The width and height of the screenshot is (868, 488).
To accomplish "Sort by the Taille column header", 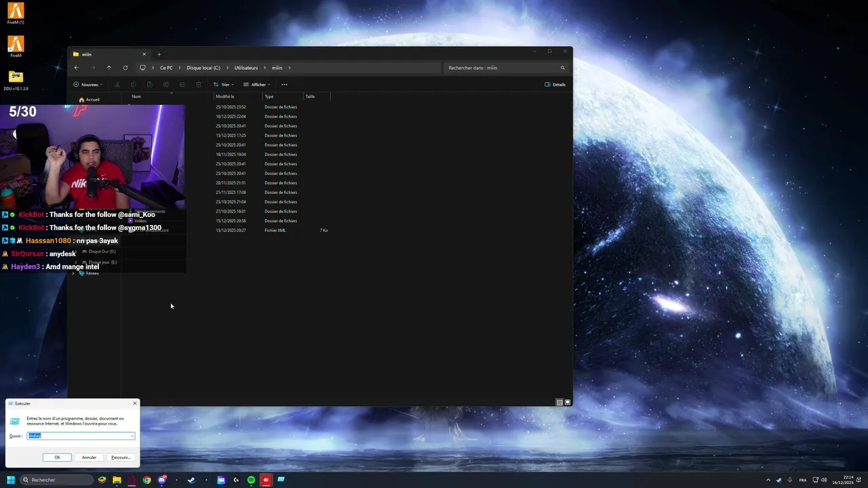I will (310, 96).
